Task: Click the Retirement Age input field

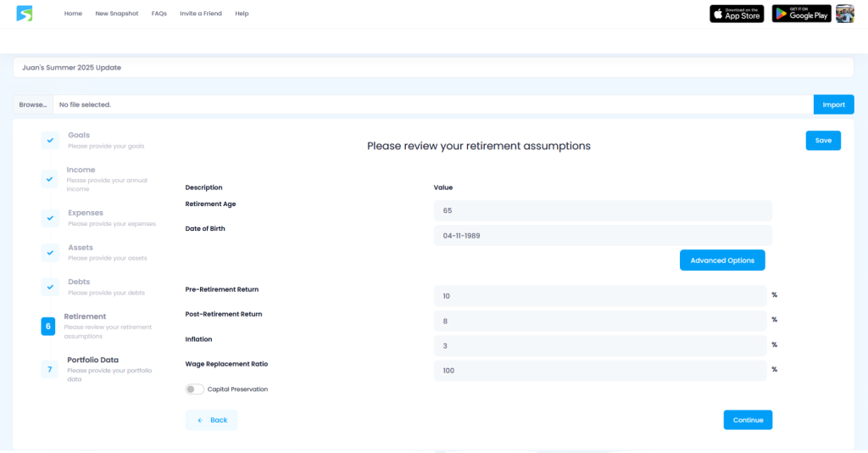Action: pos(602,210)
